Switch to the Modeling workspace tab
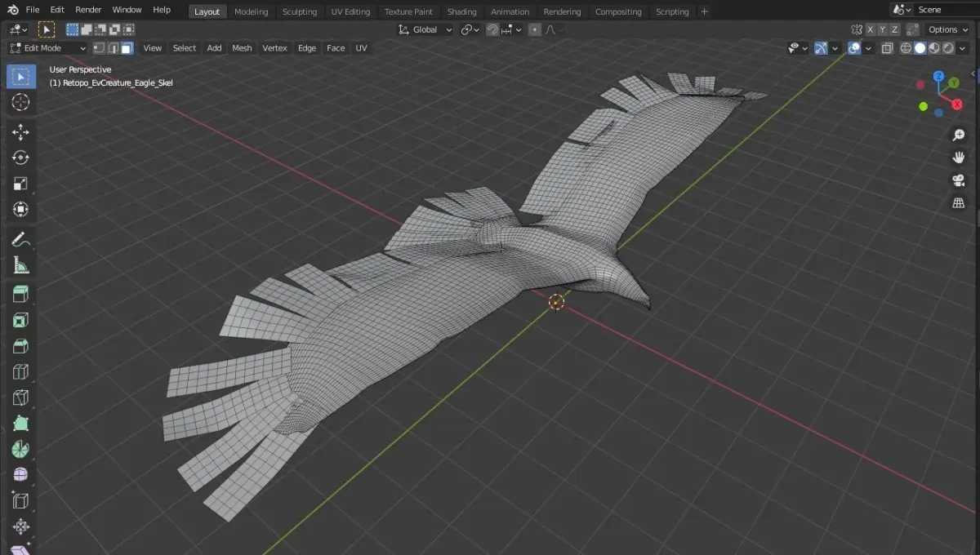This screenshot has width=980, height=555. coord(251,11)
